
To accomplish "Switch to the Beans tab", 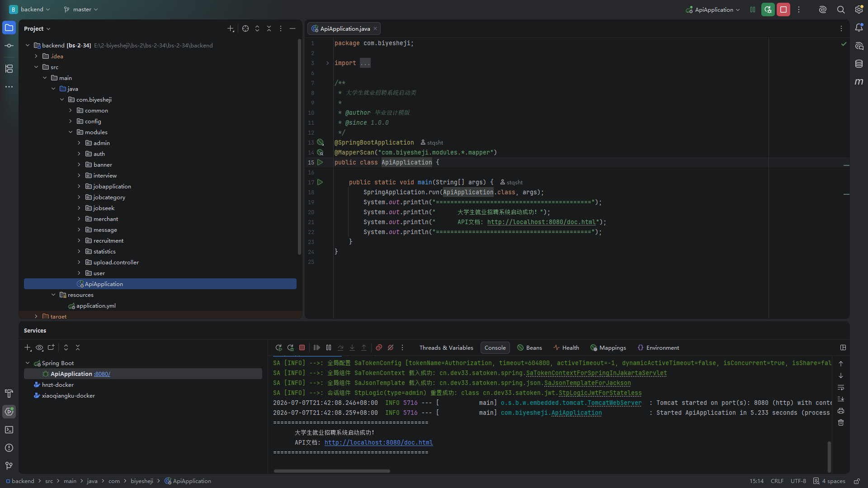I will pyautogui.click(x=529, y=347).
